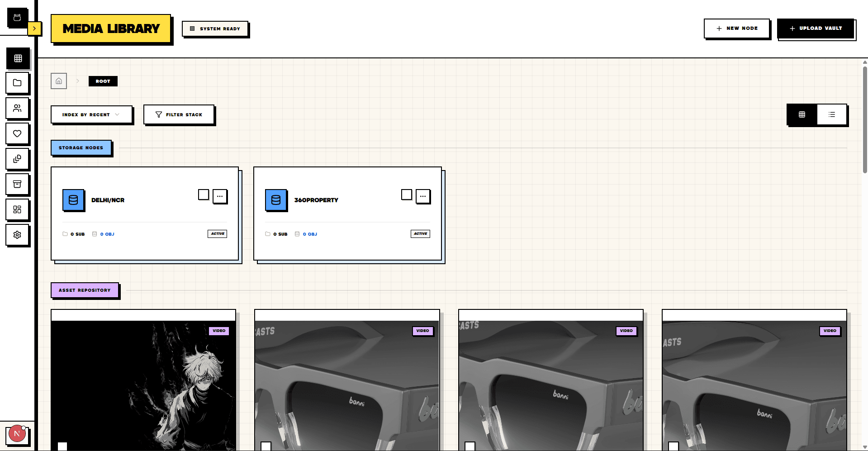Click the Media Library title
The height and width of the screenshot is (451, 868).
[111, 28]
